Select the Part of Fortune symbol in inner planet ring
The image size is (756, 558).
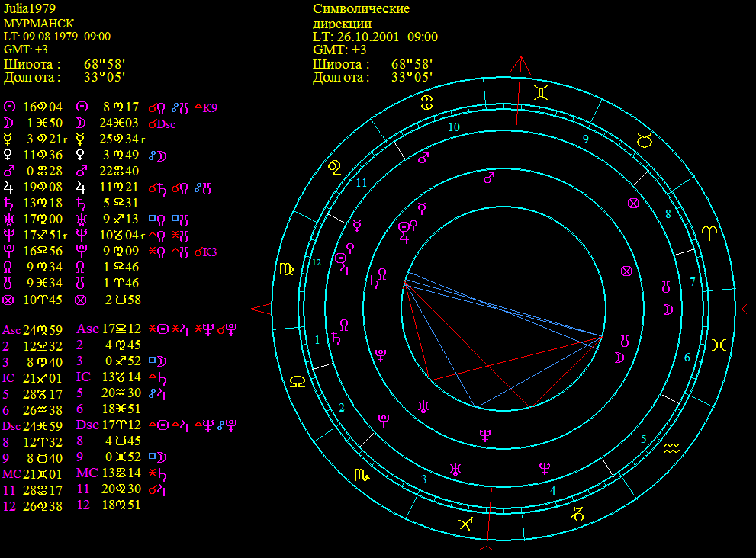[626, 271]
